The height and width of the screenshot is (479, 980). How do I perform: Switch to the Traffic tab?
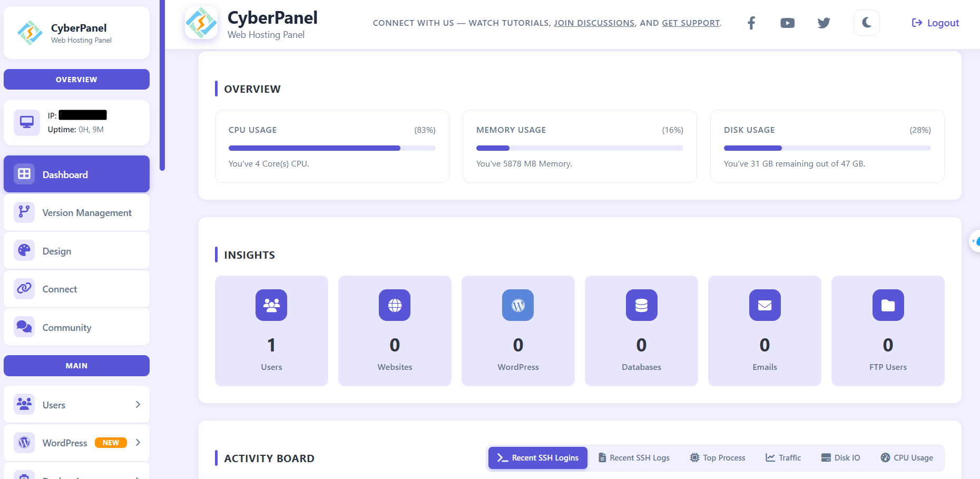783,458
